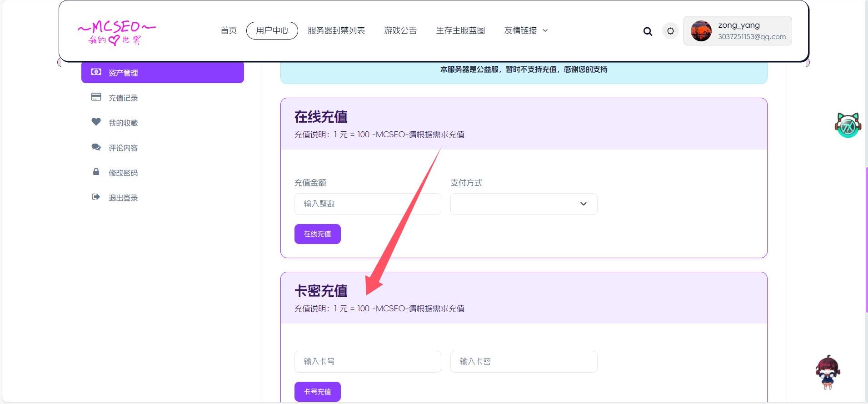
Task: Open 游戏公告 navigation item
Action: 400,30
